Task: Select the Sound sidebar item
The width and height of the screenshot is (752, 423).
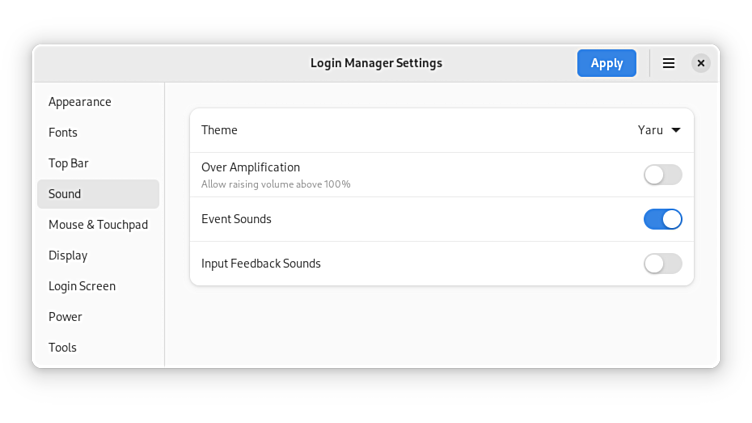Action: click(98, 194)
